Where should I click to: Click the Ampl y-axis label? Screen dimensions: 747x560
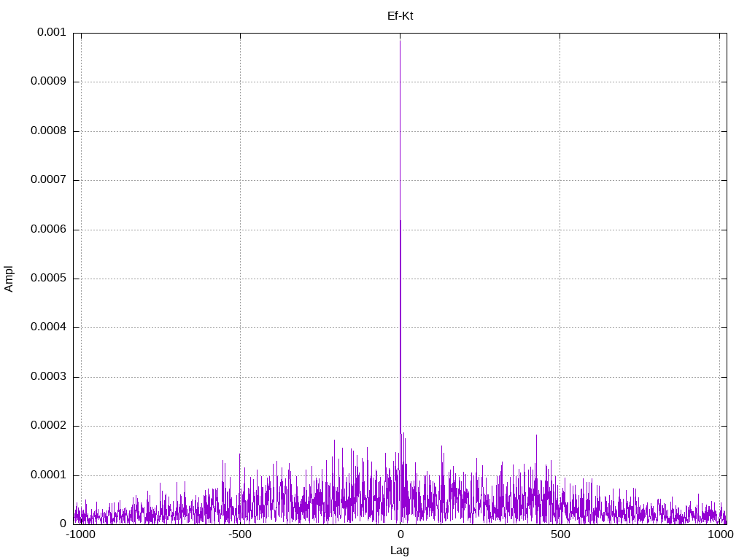[9, 279]
